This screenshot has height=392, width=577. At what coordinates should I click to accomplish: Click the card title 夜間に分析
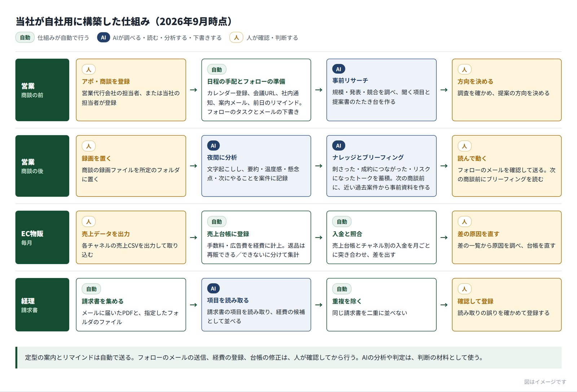pos(222,157)
